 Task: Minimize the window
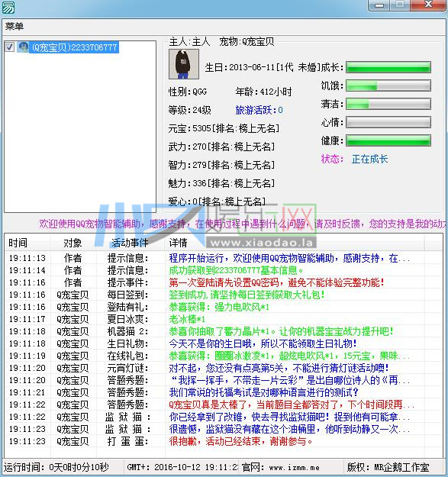coord(379,5)
